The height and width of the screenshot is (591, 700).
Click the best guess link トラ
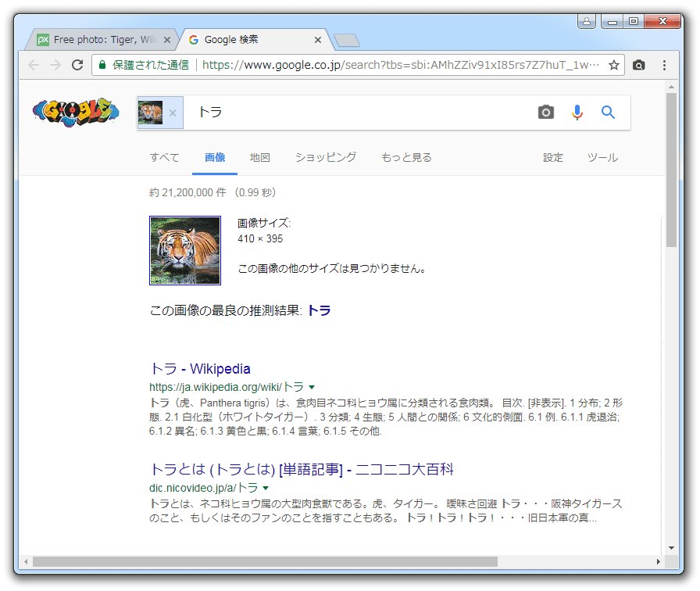tap(320, 310)
